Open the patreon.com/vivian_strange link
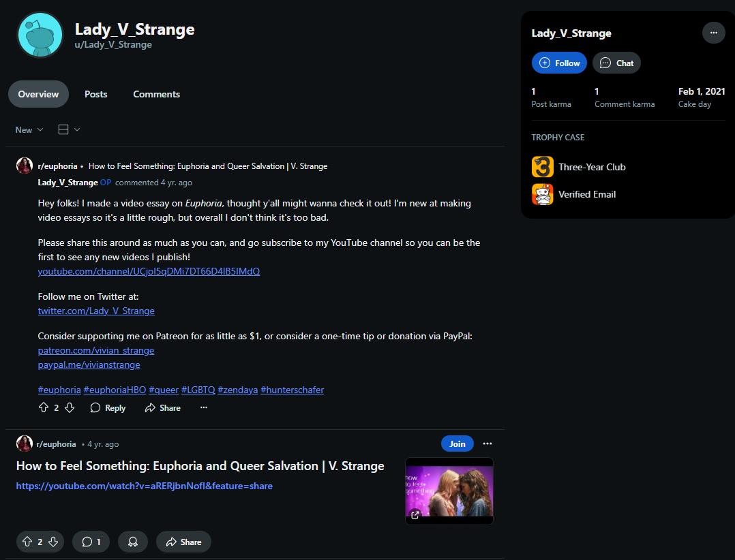Image resolution: width=735 pixels, height=560 pixels. [96, 350]
